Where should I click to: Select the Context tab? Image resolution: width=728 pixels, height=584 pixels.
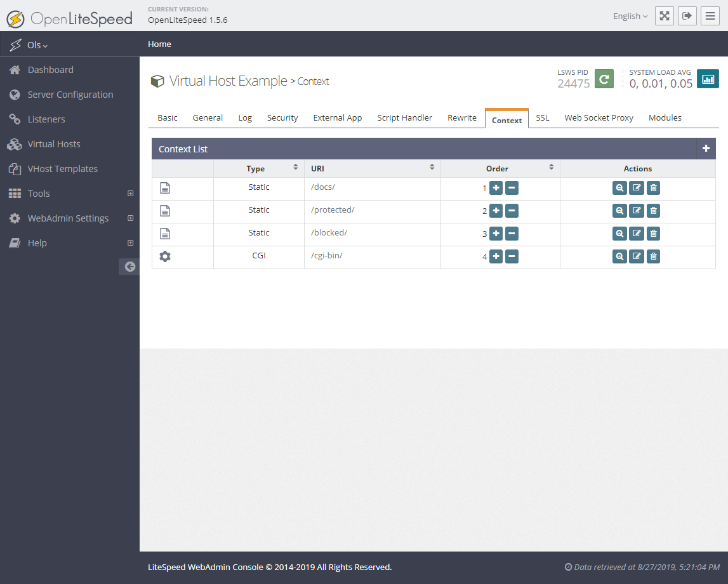[506, 119]
